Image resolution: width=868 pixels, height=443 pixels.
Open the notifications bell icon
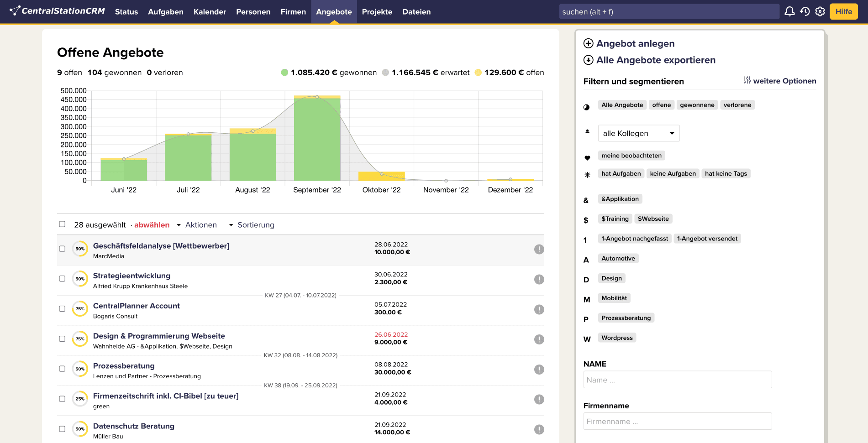click(x=789, y=11)
